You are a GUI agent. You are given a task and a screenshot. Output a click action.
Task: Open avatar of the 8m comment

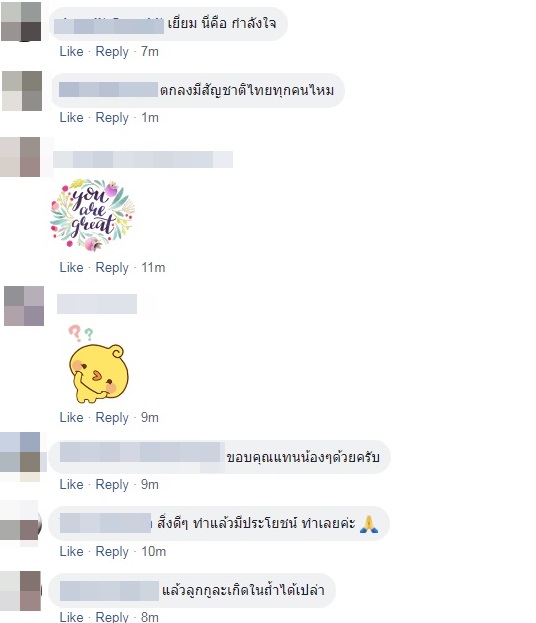click(x=20, y=591)
